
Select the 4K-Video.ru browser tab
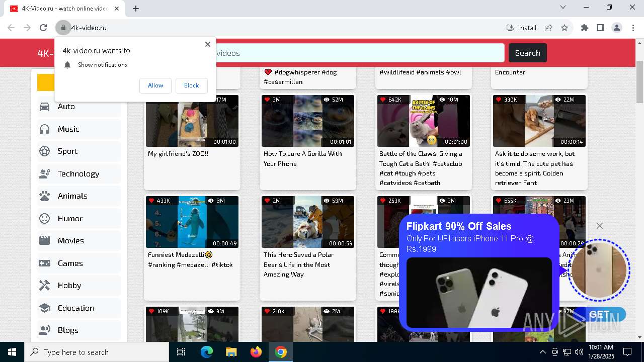[65, 9]
